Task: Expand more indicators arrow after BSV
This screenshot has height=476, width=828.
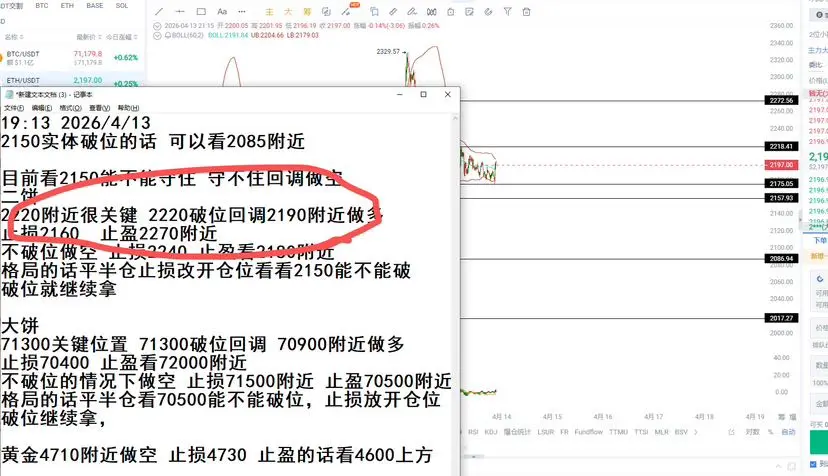Action: (696, 432)
